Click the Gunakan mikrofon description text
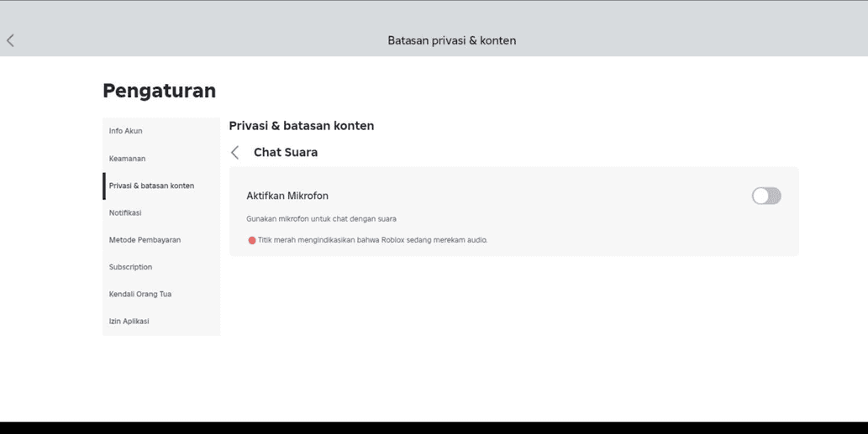 point(321,219)
